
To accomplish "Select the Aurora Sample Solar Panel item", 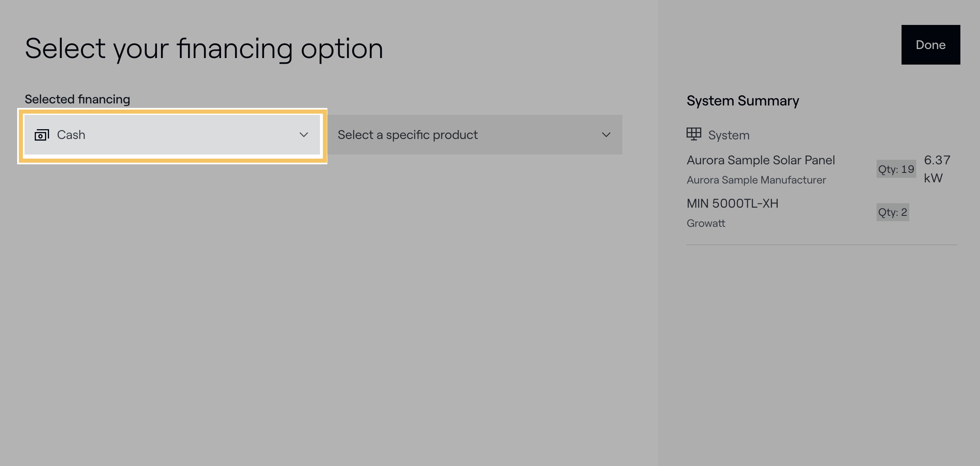I will [760, 160].
